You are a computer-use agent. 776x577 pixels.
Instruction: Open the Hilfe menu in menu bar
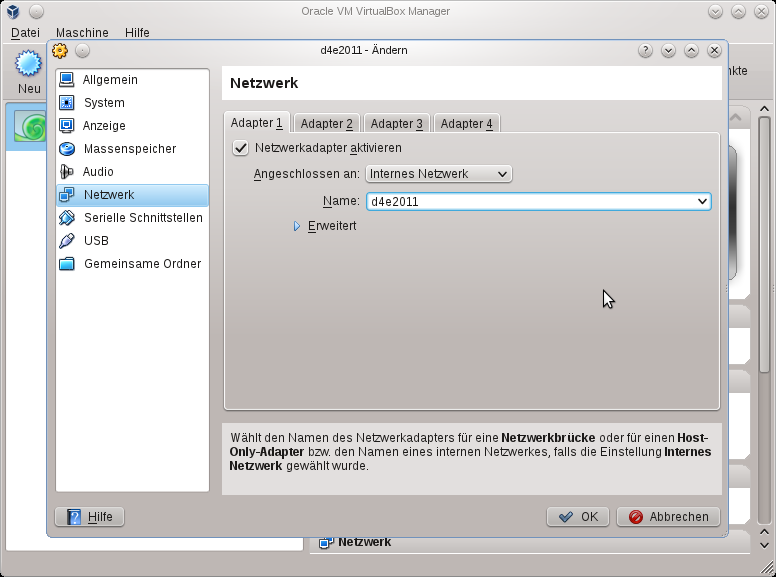(137, 33)
